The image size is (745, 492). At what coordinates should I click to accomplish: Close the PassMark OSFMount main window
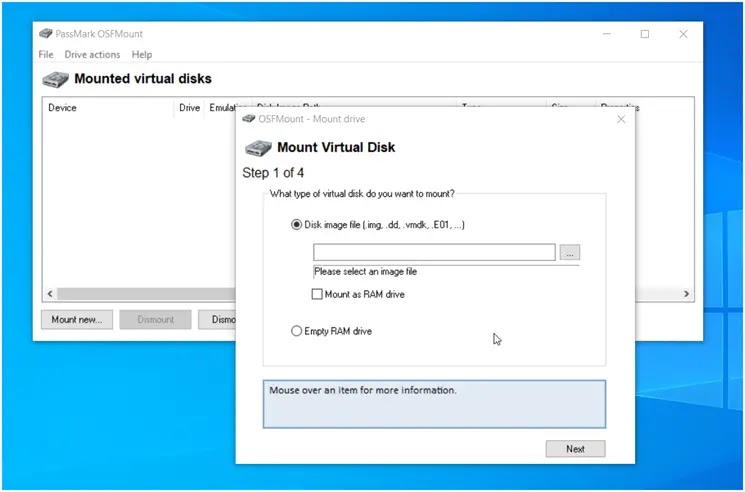683,34
